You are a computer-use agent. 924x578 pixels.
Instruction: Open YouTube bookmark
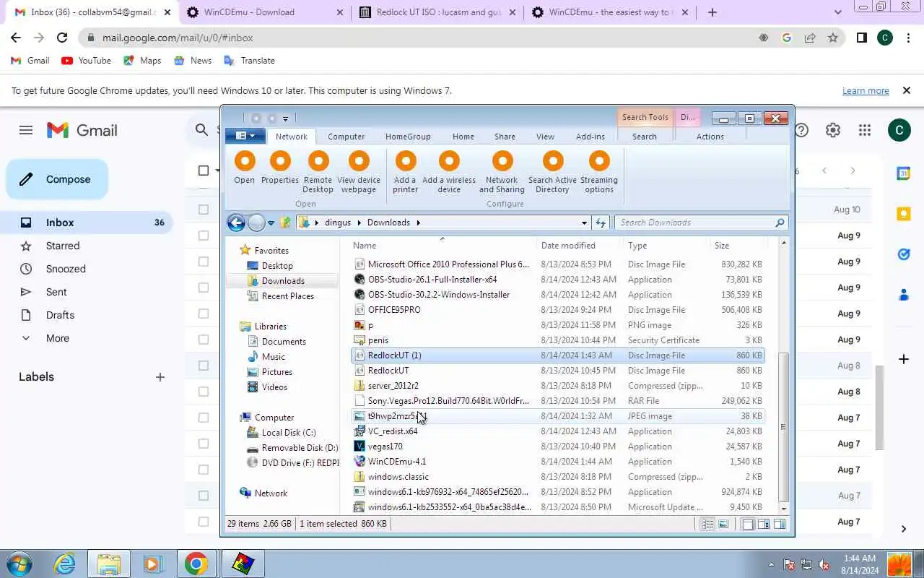click(86, 61)
